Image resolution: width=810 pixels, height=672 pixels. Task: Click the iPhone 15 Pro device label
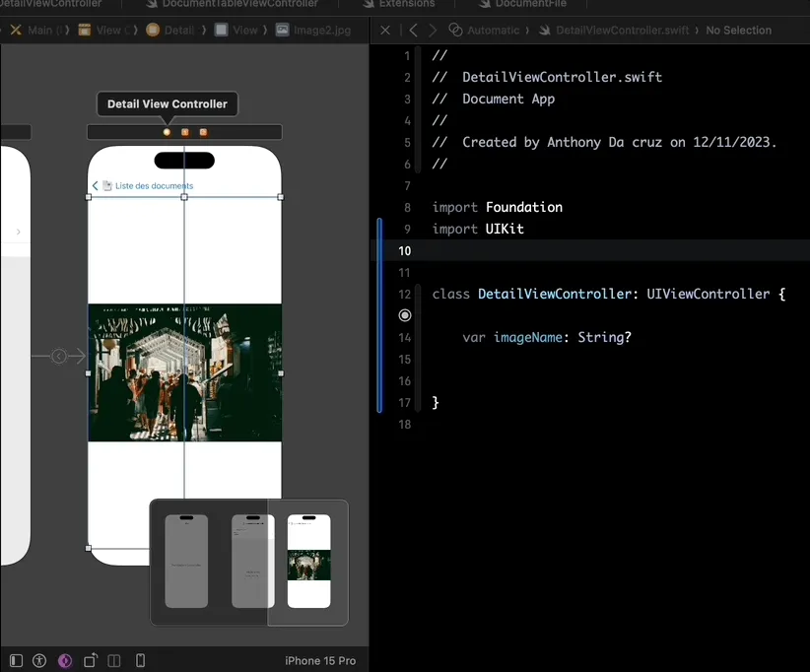(x=320, y=660)
